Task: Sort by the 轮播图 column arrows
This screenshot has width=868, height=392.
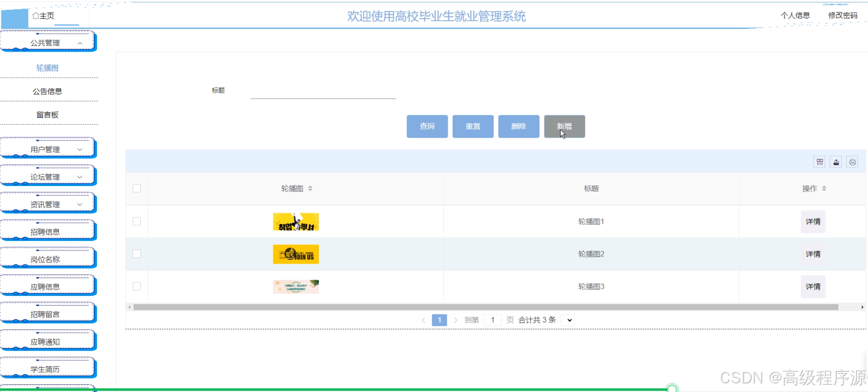Action: pyautogui.click(x=310, y=188)
